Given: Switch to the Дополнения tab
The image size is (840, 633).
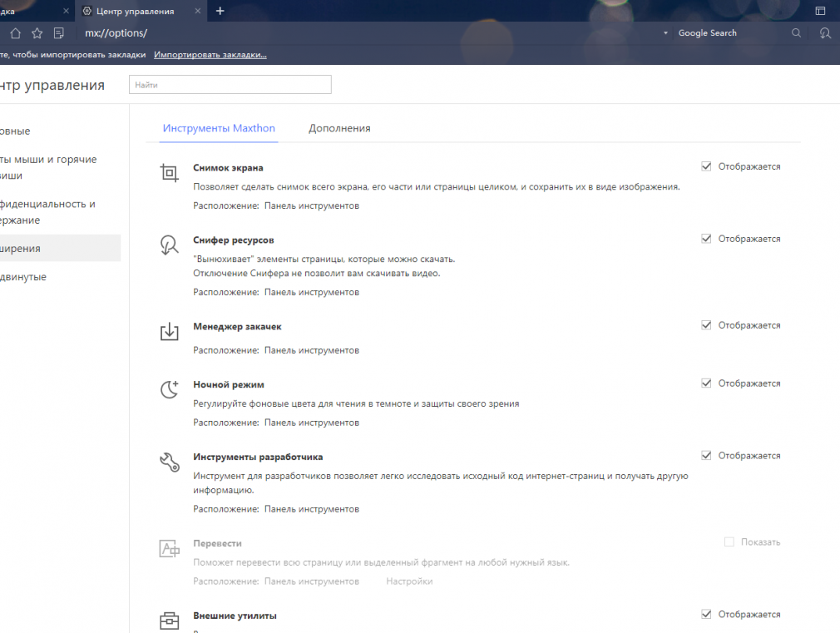Looking at the screenshot, I should pyautogui.click(x=339, y=128).
